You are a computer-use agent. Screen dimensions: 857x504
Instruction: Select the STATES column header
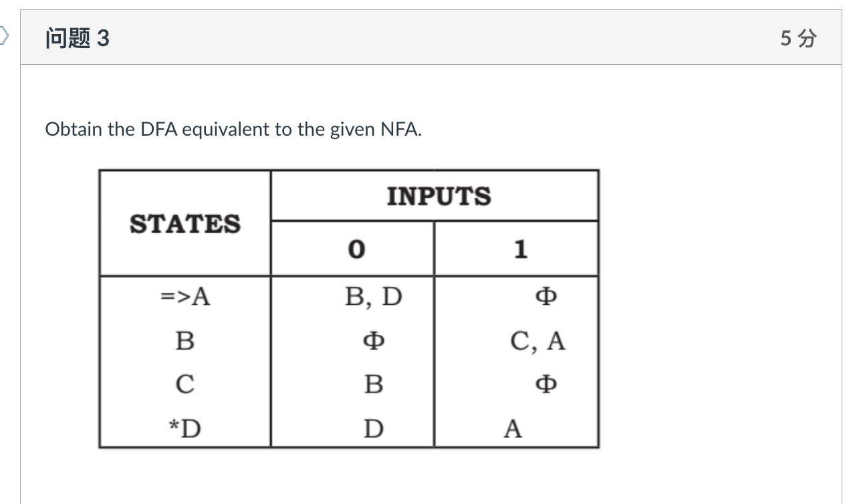click(x=185, y=224)
